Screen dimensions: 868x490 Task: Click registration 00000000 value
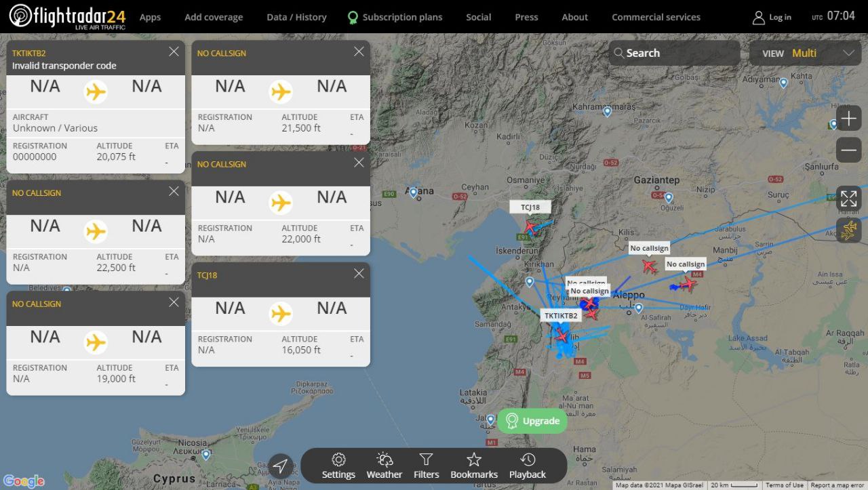pyautogui.click(x=35, y=157)
